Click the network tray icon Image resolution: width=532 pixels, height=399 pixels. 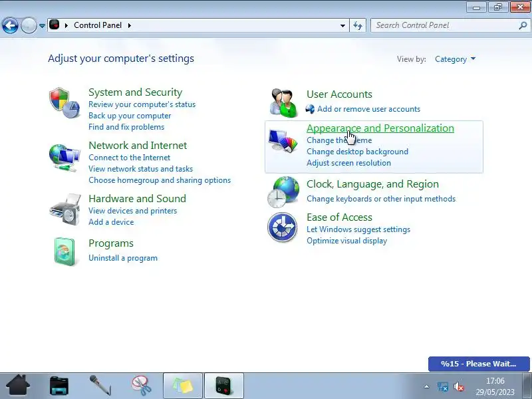tap(443, 387)
